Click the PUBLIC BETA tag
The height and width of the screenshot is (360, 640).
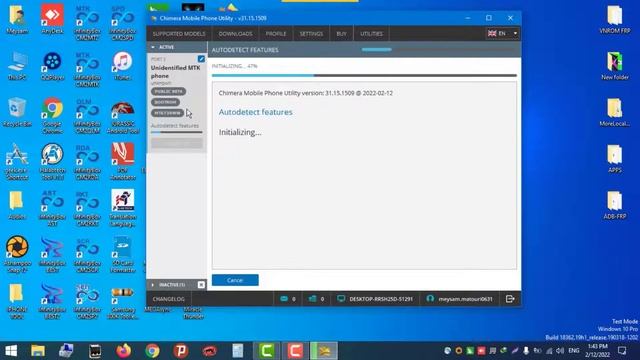pyautogui.click(x=169, y=91)
